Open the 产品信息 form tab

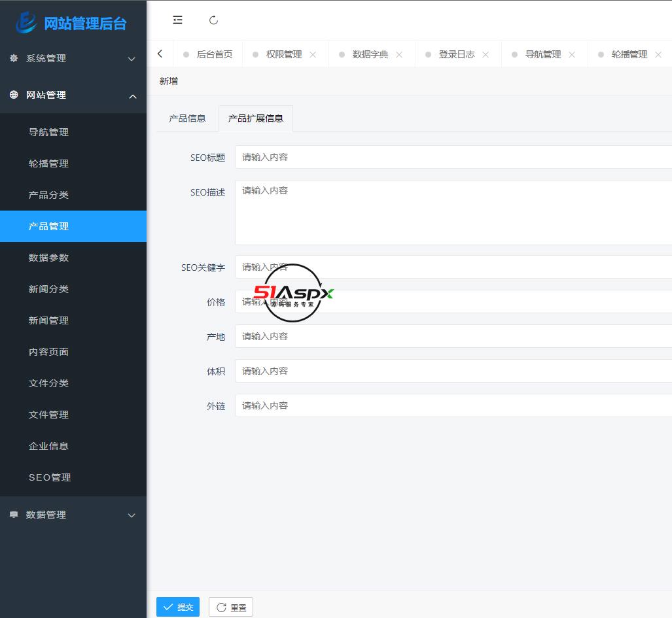click(x=187, y=118)
